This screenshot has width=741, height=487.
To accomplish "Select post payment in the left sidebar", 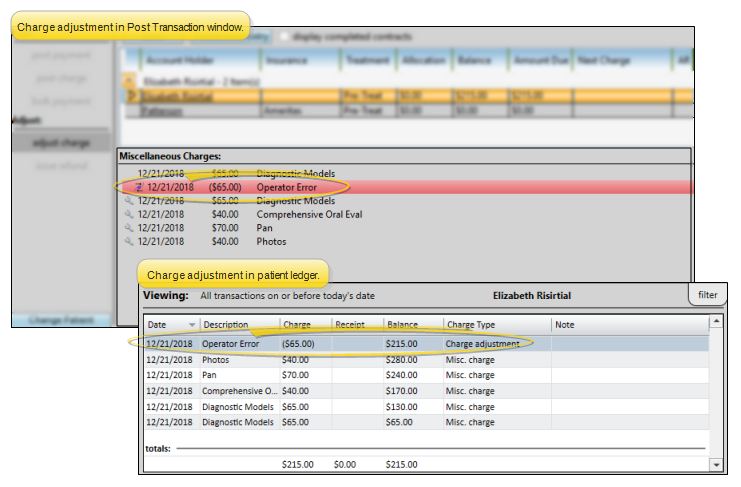I will click(61, 56).
